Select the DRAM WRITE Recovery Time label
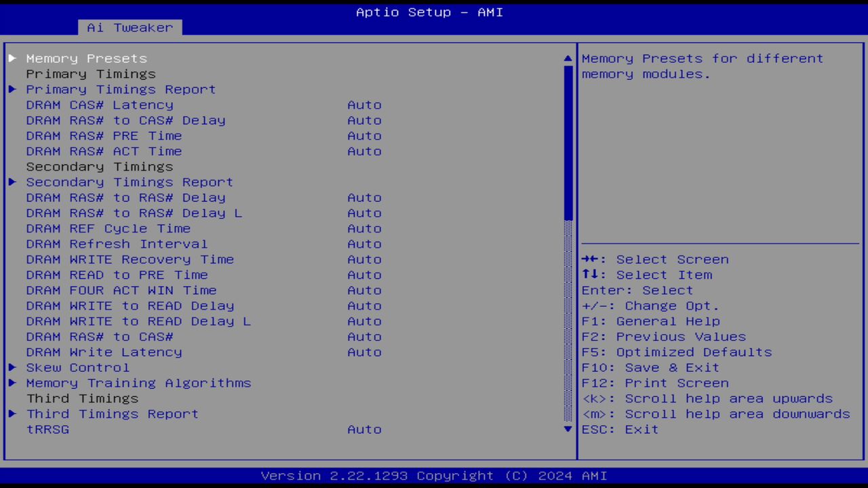868x488 pixels. (130, 260)
